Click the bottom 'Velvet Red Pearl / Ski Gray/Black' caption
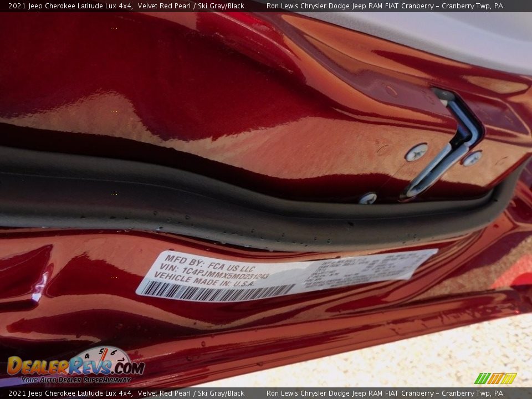 pos(191,393)
